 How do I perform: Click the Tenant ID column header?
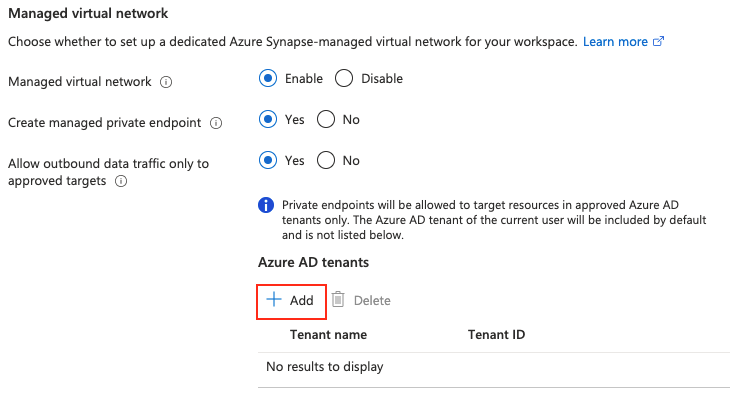click(497, 335)
